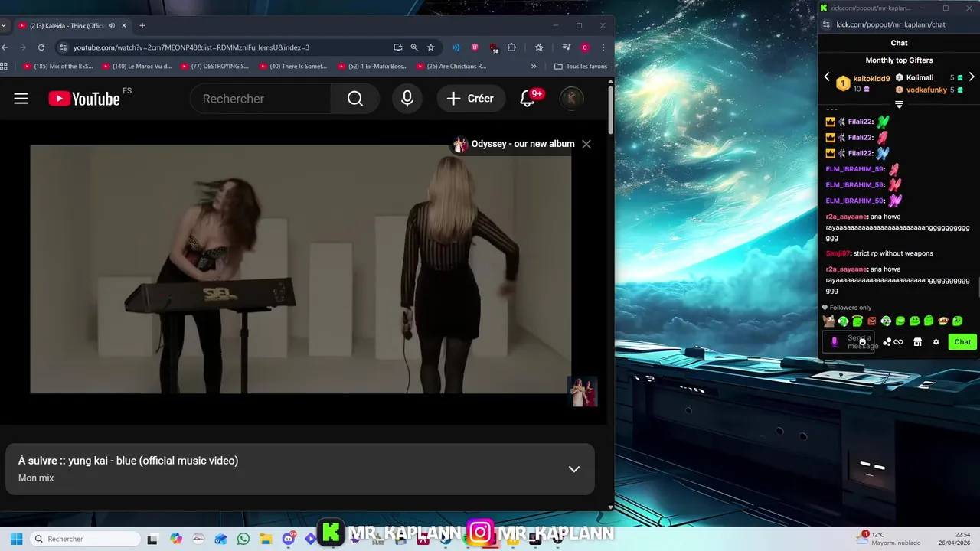Image resolution: width=980 pixels, height=551 pixels.
Task: Show more bookmarks with double chevron
Action: coord(534,67)
